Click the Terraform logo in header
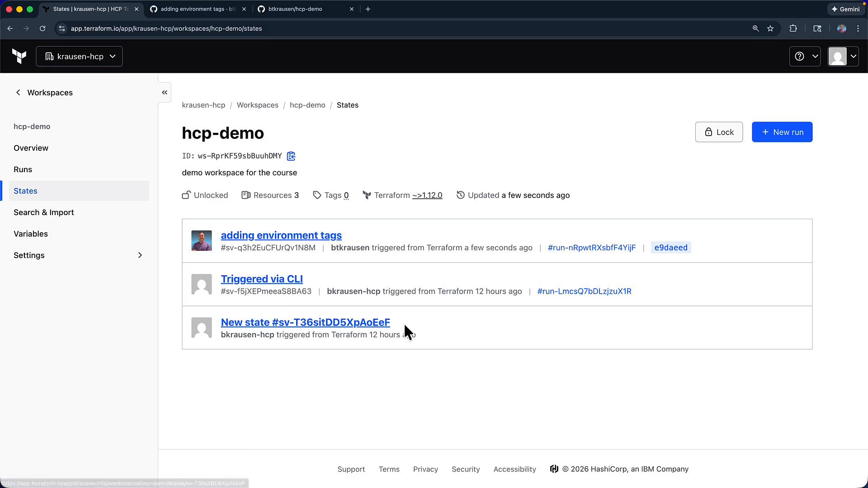868x488 pixels. [19, 56]
